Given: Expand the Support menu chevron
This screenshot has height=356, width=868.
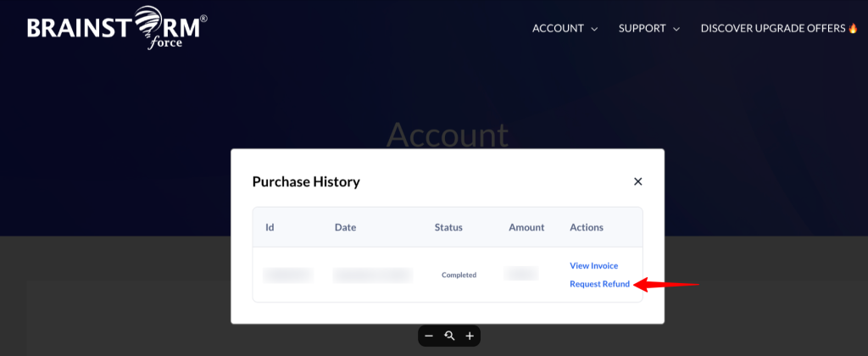Looking at the screenshot, I should pyautogui.click(x=676, y=29).
